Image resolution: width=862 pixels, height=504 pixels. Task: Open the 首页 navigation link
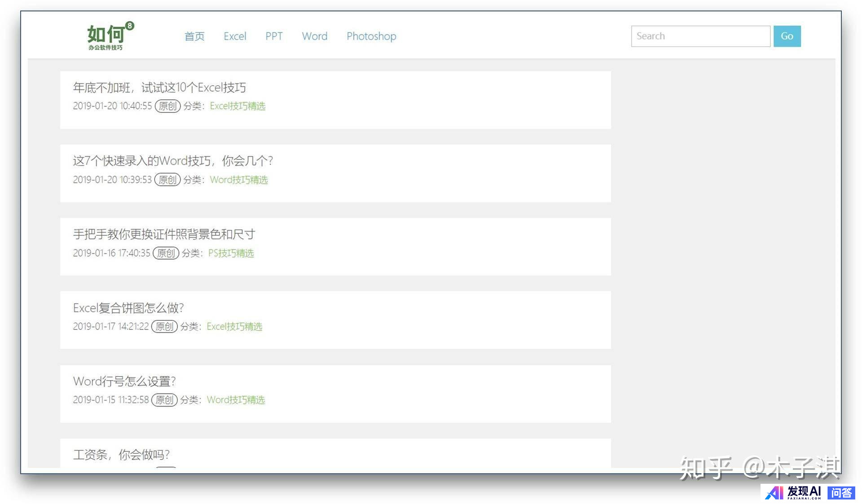point(194,36)
